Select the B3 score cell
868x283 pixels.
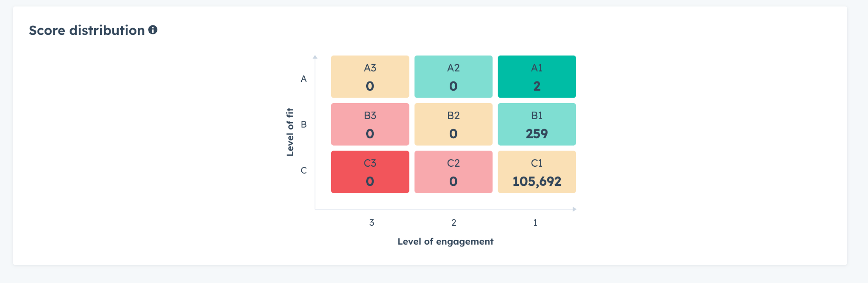pyautogui.click(x=370, y=124)
